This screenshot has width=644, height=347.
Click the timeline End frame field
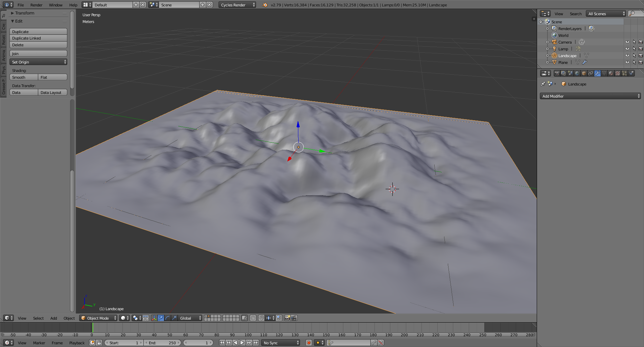[x=163, y=343]
